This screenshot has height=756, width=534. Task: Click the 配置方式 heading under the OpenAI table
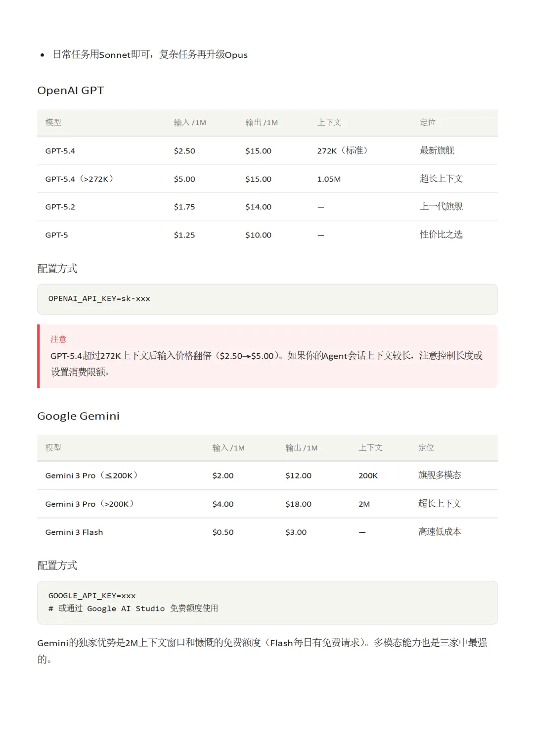pyautogui.click(x=57, y=269)
